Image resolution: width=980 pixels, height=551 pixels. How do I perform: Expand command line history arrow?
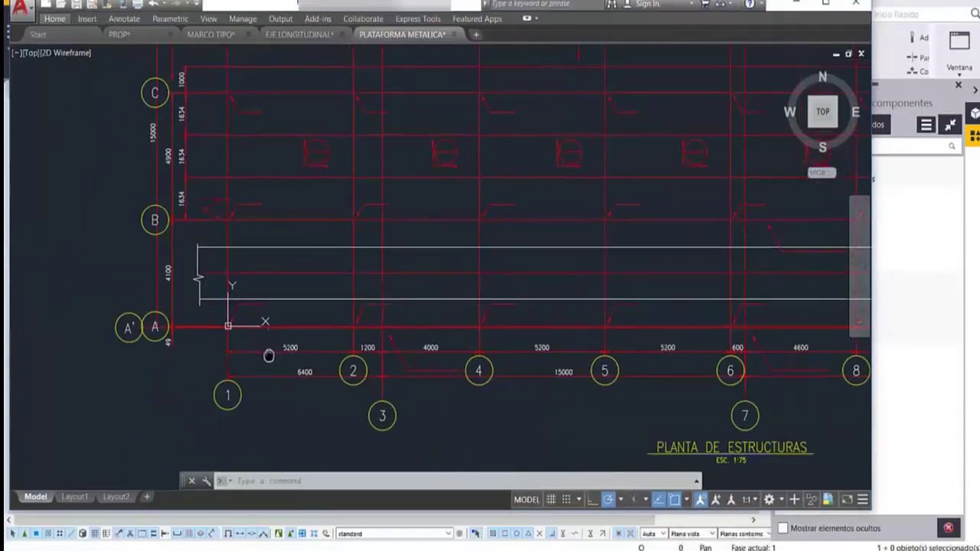(696, 481)
